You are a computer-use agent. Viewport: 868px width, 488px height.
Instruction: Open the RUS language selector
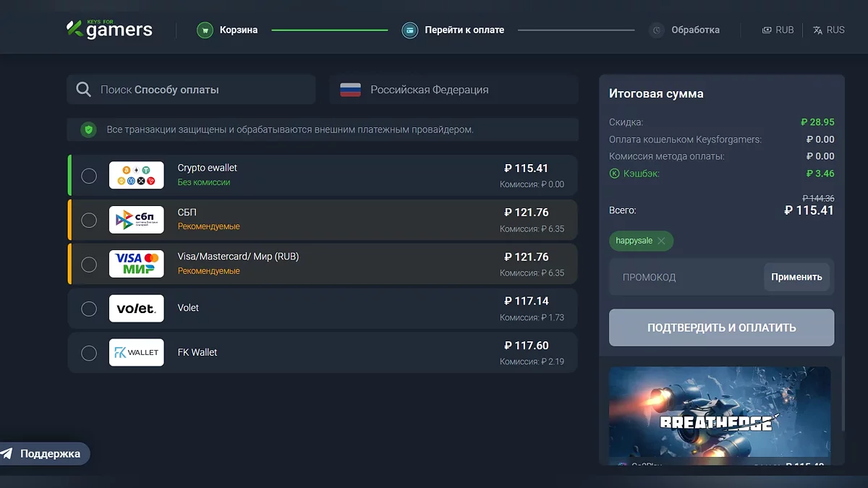coord(828,30)
